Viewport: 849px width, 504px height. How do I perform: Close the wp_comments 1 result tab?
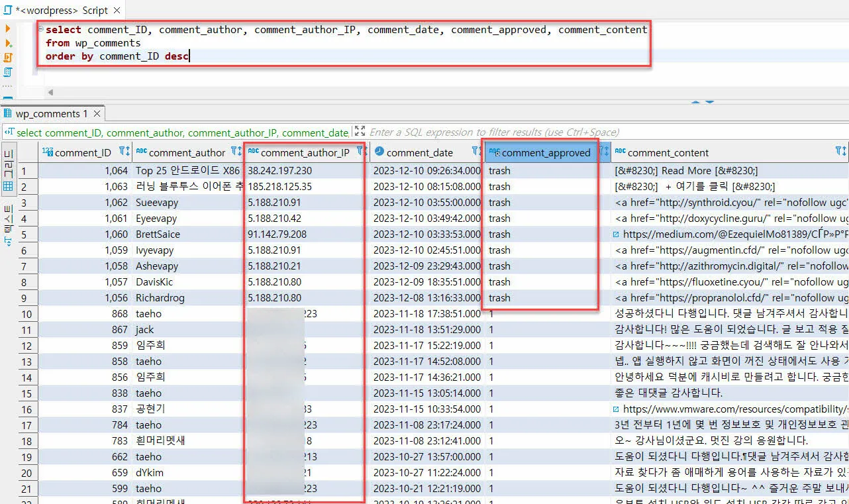point(97,114)
